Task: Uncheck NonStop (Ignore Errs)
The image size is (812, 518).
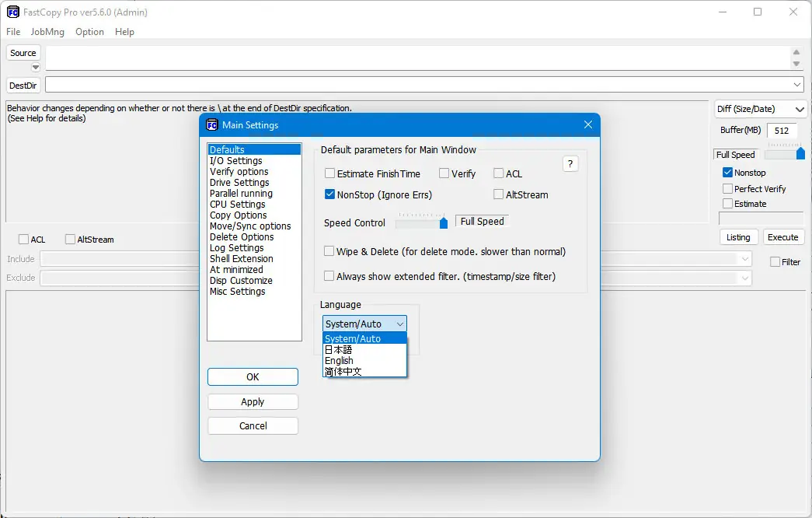Action: [329, 194]
